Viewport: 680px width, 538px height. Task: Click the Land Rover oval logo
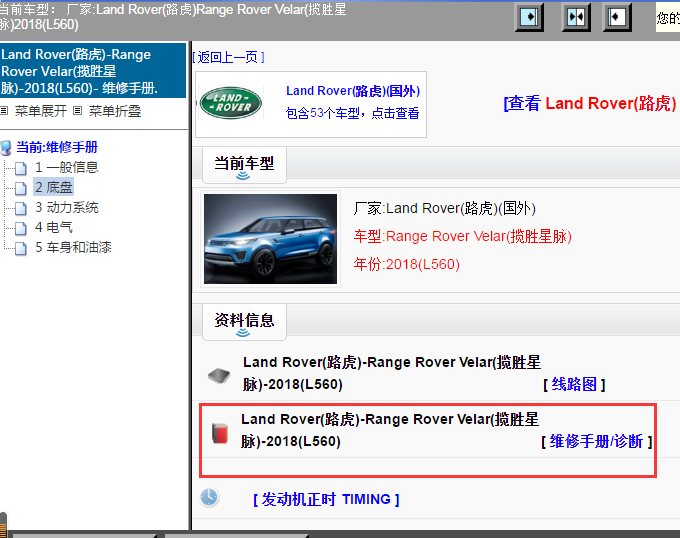(231, 103)
